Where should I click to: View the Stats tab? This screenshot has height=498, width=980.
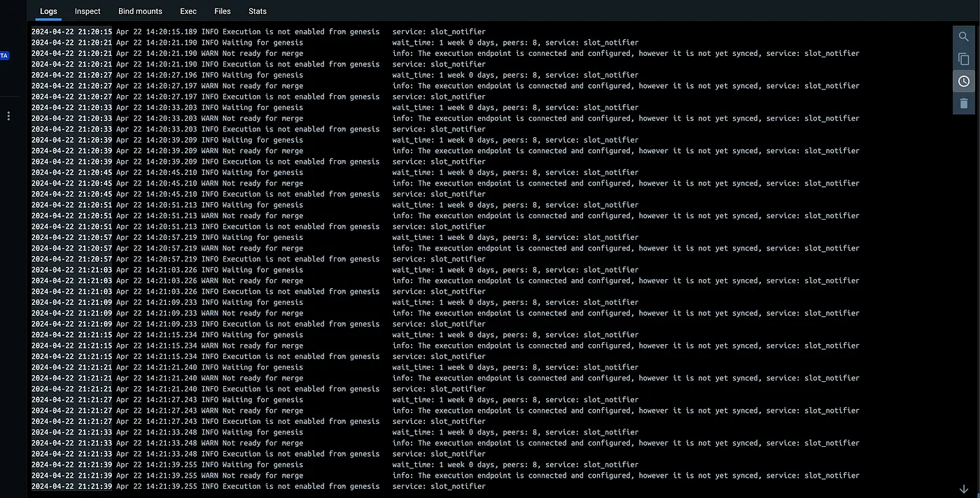click(258, 11)
